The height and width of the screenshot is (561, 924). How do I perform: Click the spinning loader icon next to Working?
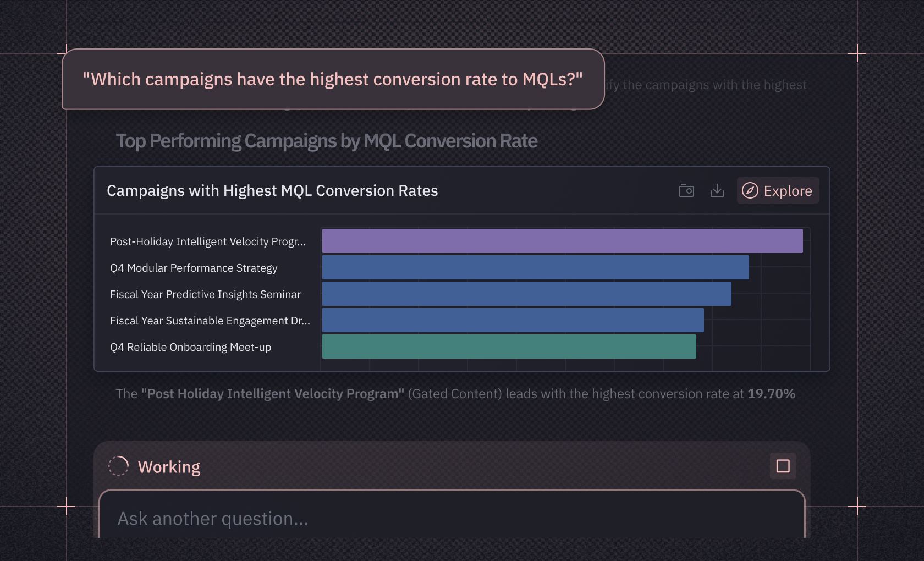coord(118,466)
